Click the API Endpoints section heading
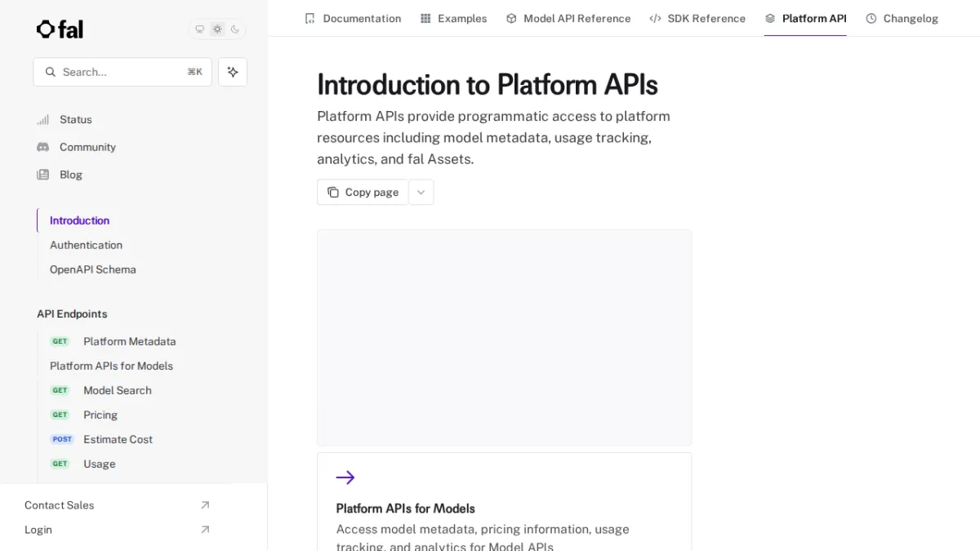 coord(72,313)
